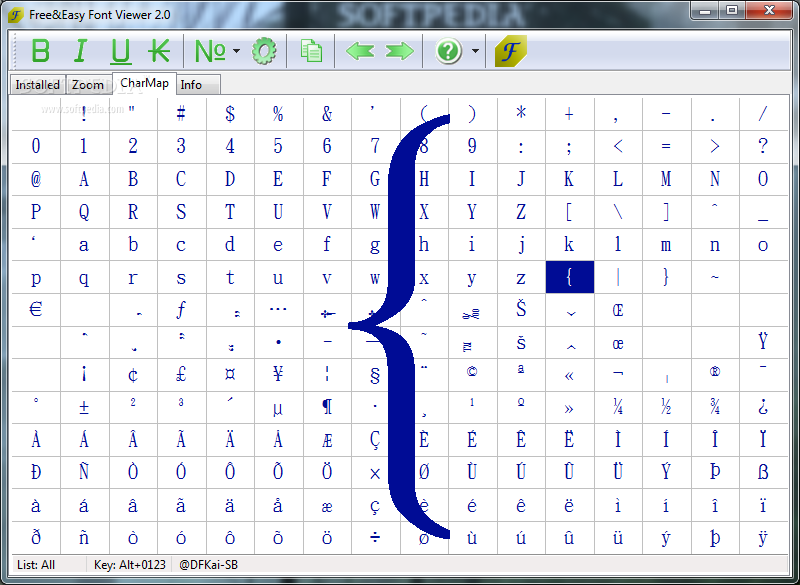
Task: Click the yellow F logo icon in toolbar
Action: point(511,51)
